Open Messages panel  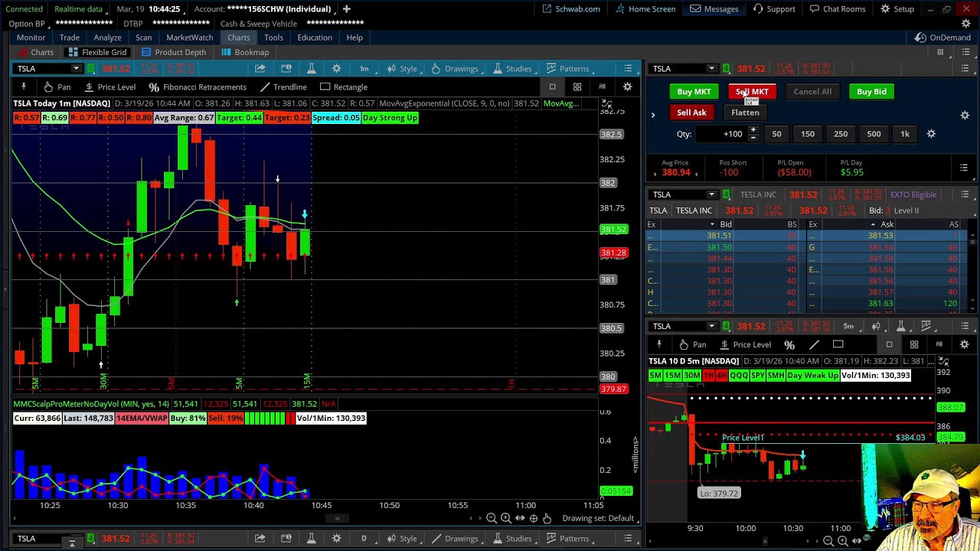[714, 9]
